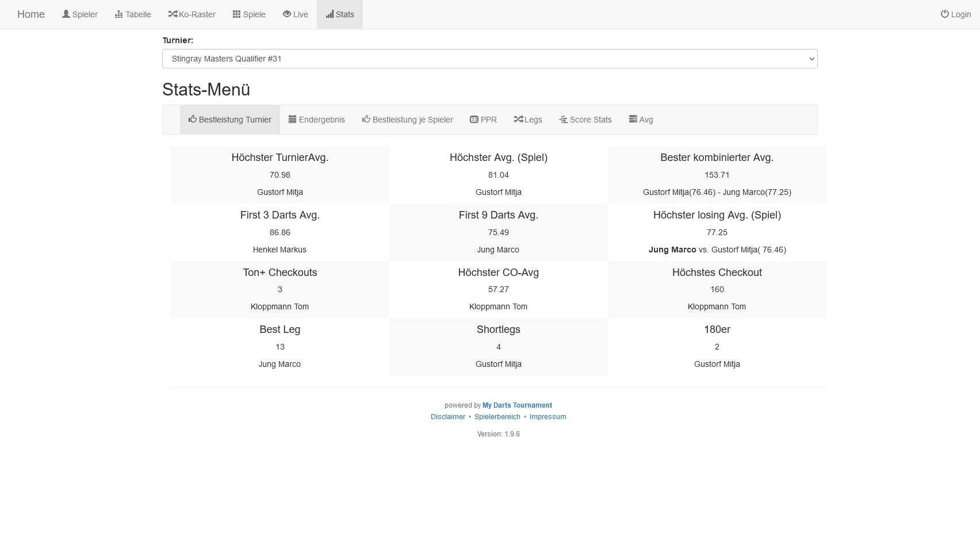Viewport: 980px width, 533px height.
Task: Open the Avg stats tab
Action: pos(641,120)
